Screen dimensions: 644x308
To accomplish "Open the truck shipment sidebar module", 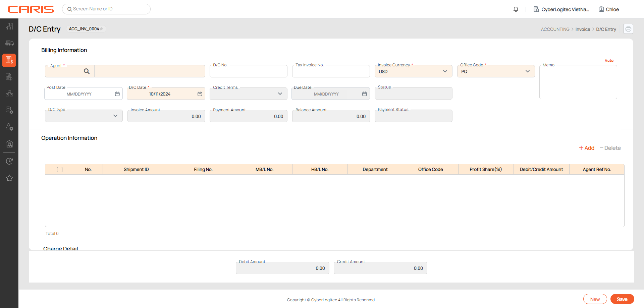I will coord(9,43).
